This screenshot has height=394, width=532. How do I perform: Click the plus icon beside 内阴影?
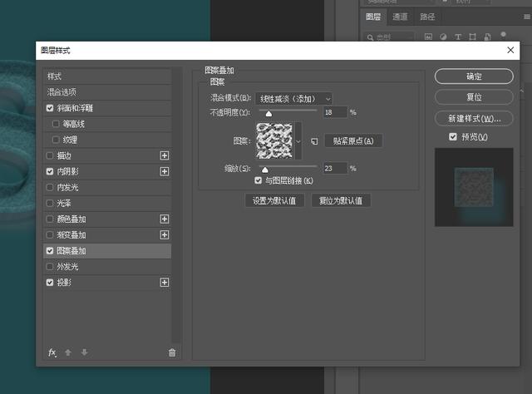(164, 171)
